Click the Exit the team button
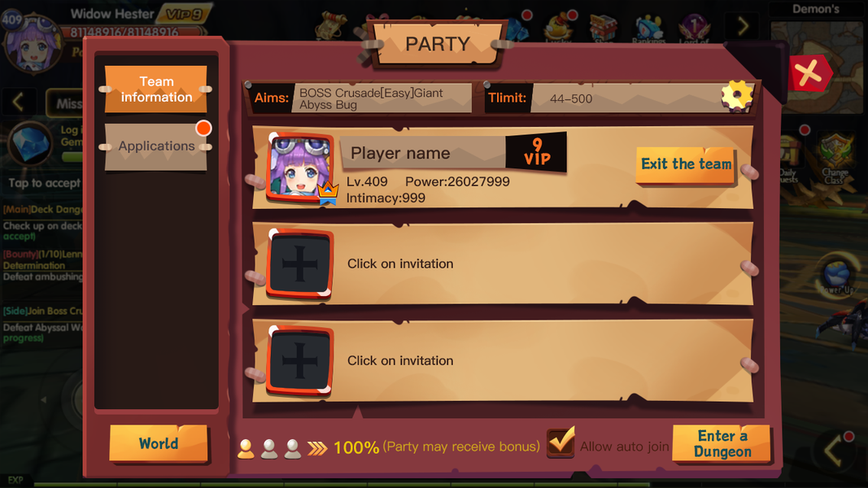The image size is (868, 488). coord(686,164)
